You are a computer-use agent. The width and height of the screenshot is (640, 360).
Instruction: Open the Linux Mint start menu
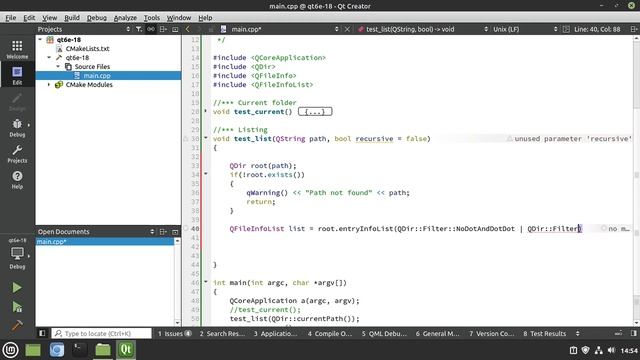pos(10,350)
